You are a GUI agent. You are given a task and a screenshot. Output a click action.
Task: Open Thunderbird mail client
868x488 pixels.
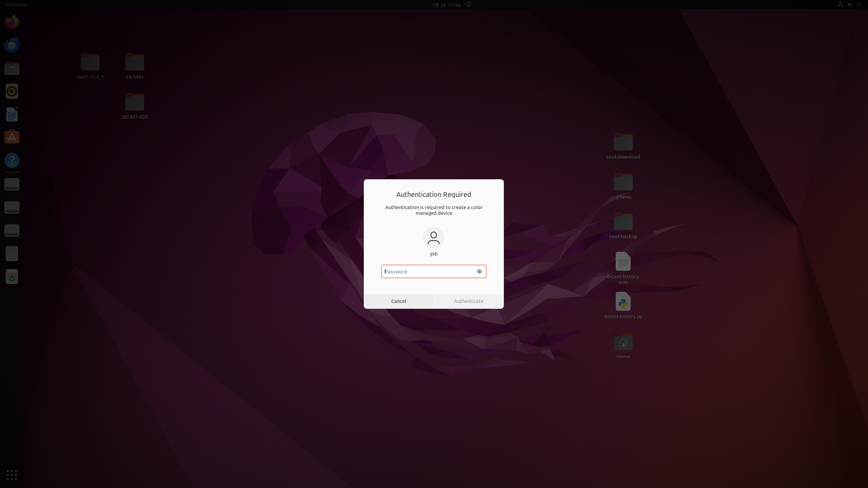[12, 45]
